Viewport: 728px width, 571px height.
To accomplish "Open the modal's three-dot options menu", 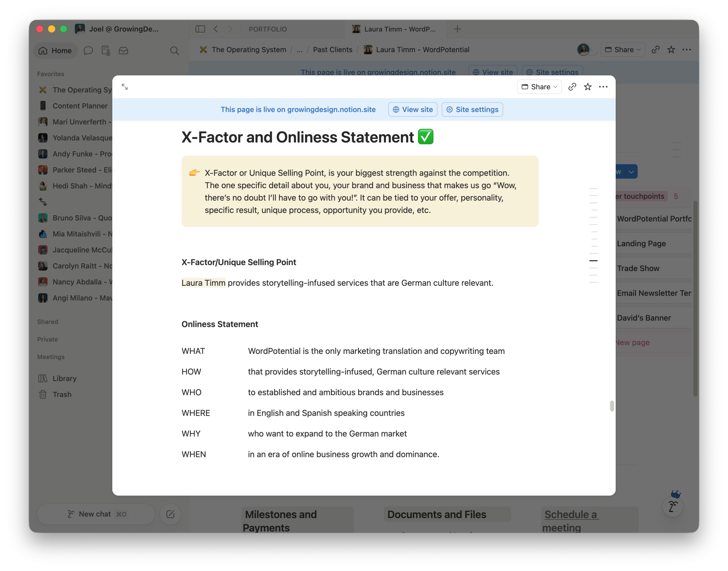I will click(603, 87).
